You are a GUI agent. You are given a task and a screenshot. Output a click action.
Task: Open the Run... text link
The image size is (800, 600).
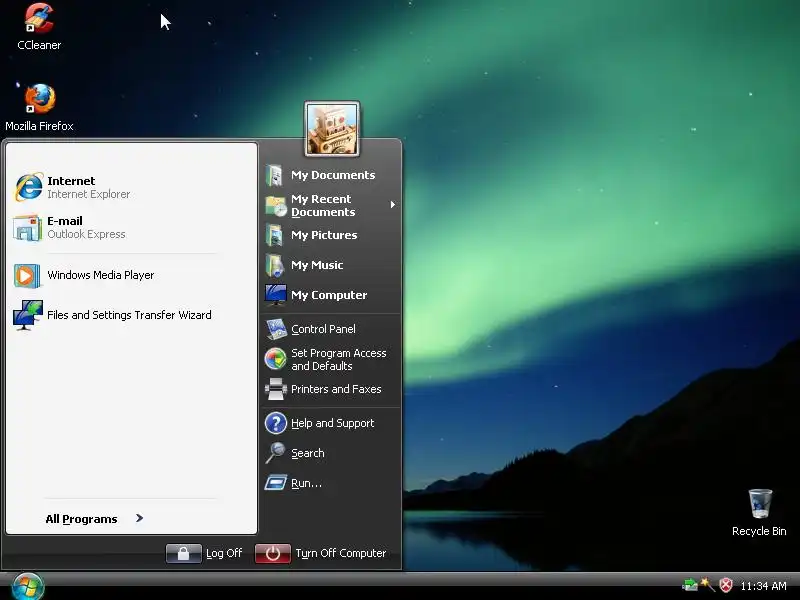307,483
